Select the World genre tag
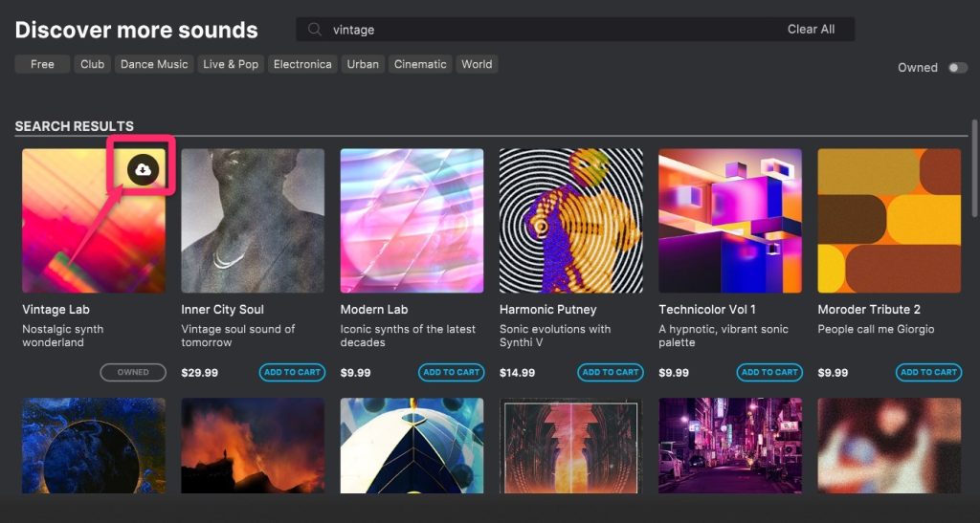This screenshot has height=523, width=980. 477,64
